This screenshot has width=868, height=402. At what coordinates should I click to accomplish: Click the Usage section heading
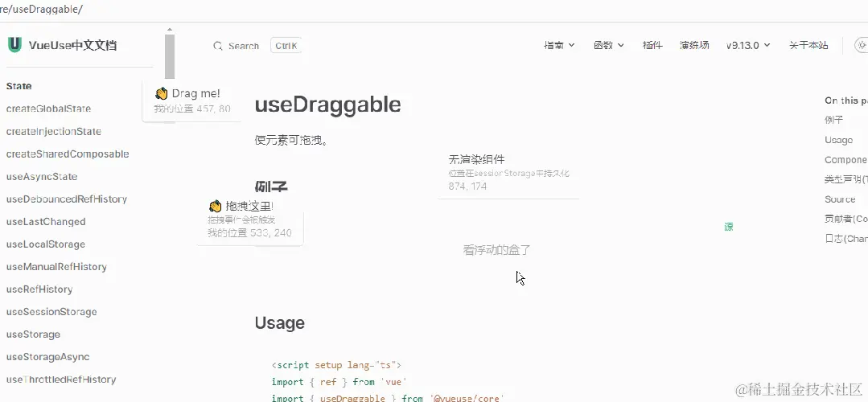(280, 323)
